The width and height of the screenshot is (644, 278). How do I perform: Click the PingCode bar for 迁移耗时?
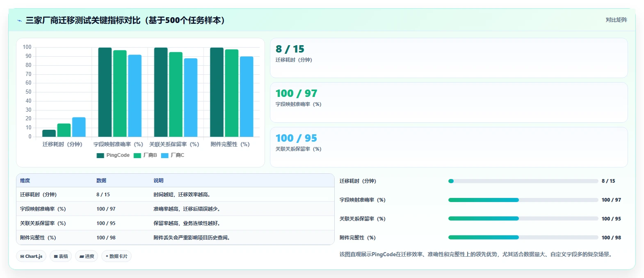(49, 133)
